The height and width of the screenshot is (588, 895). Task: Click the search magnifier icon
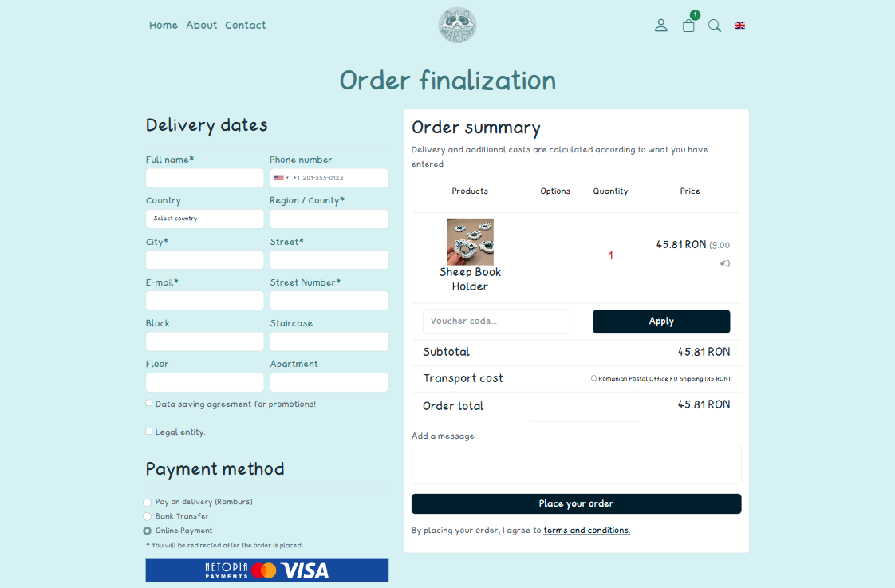coord(715,26)
